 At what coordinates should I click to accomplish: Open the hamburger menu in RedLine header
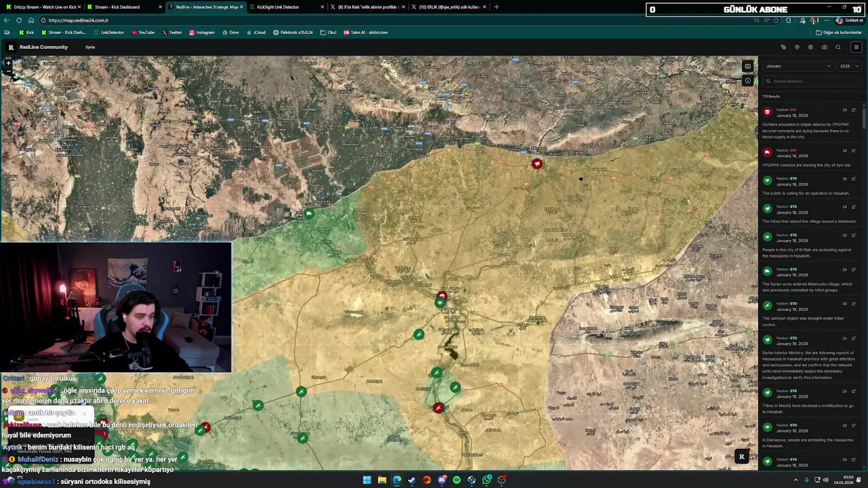coord(856,47)
